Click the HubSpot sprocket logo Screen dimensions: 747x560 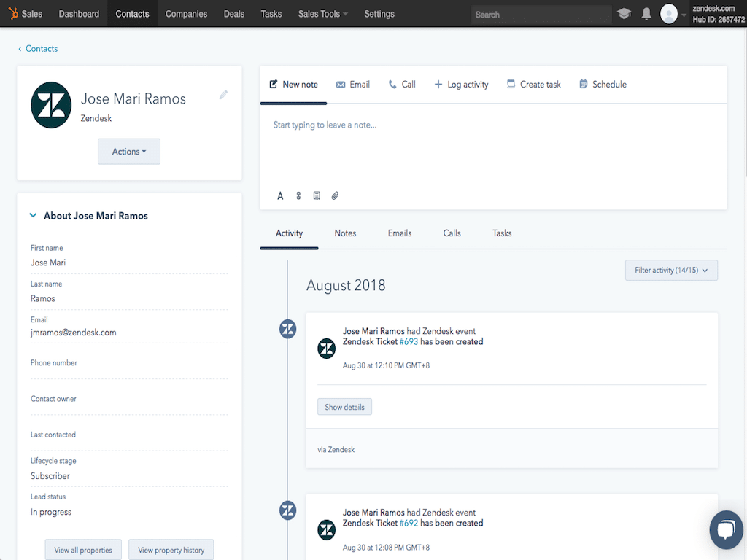(x=13, y=13)
